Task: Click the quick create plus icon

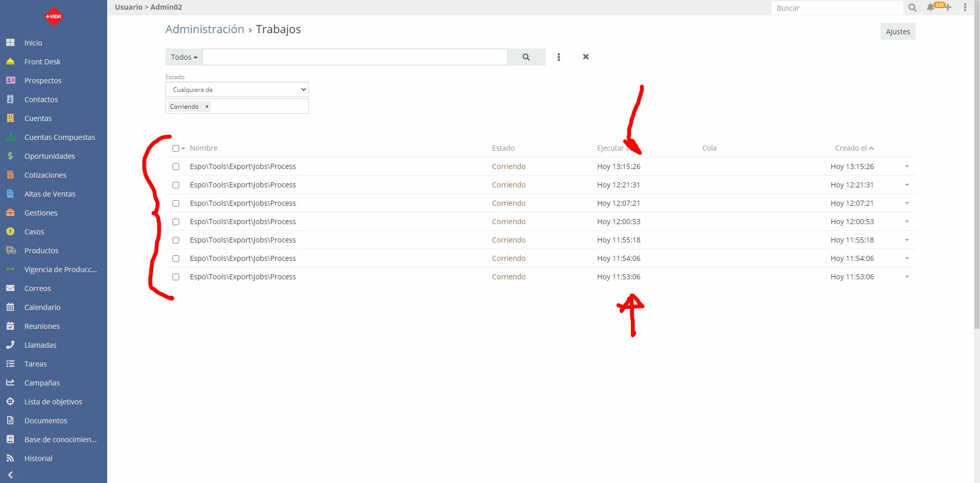Action: click(948, 8)
